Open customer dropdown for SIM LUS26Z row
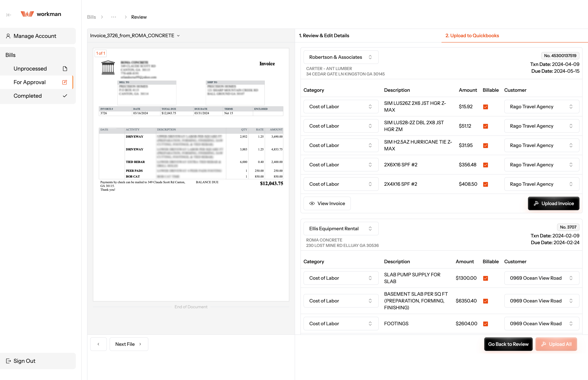588x380 pixels. (x=542, y=107)
